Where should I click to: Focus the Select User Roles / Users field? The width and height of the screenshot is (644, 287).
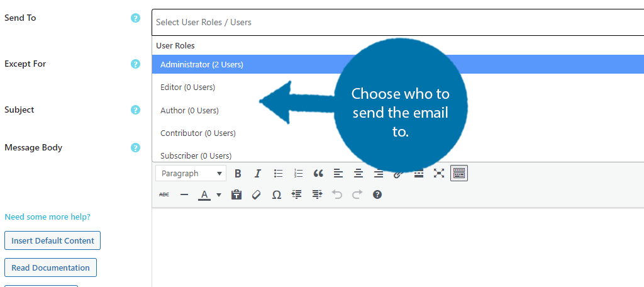point(397,22)
